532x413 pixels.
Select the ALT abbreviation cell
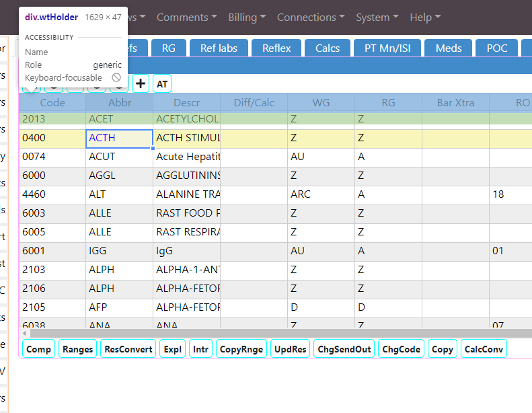[x=120, y=195]
